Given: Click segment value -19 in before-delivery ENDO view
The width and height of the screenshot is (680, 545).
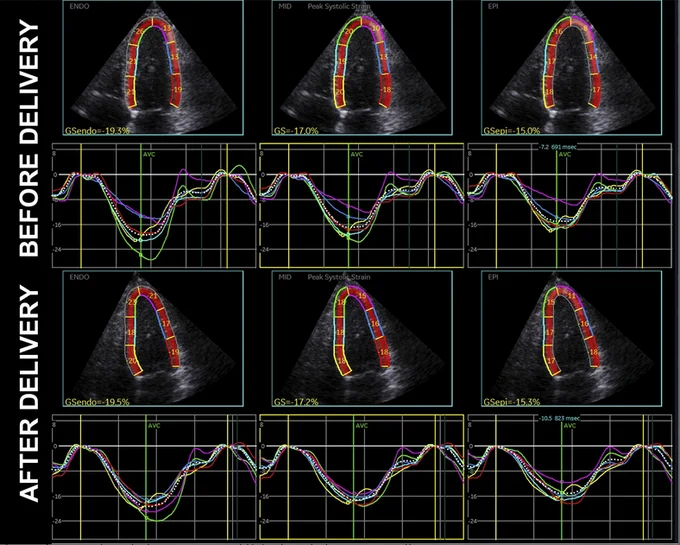Looking at the screenshot, I should click(x=176, y=90).
